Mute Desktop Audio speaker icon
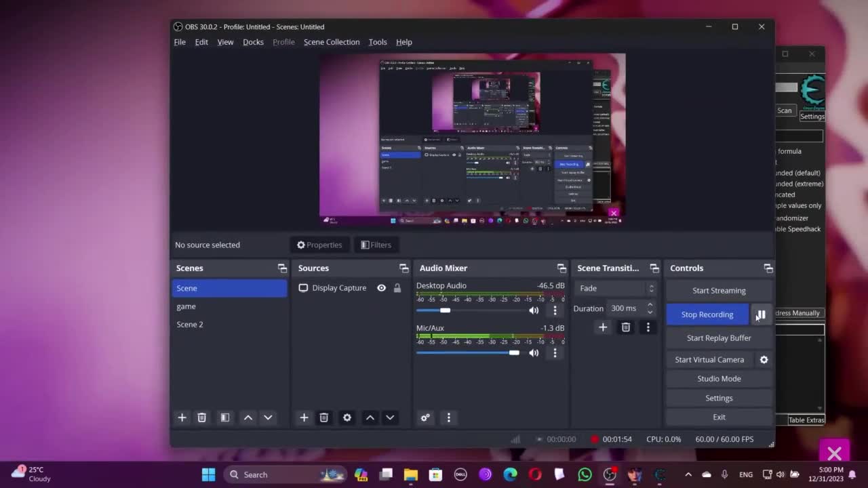Image resolution: width=868 pixels, height=488 pixels. click(534, 310)
